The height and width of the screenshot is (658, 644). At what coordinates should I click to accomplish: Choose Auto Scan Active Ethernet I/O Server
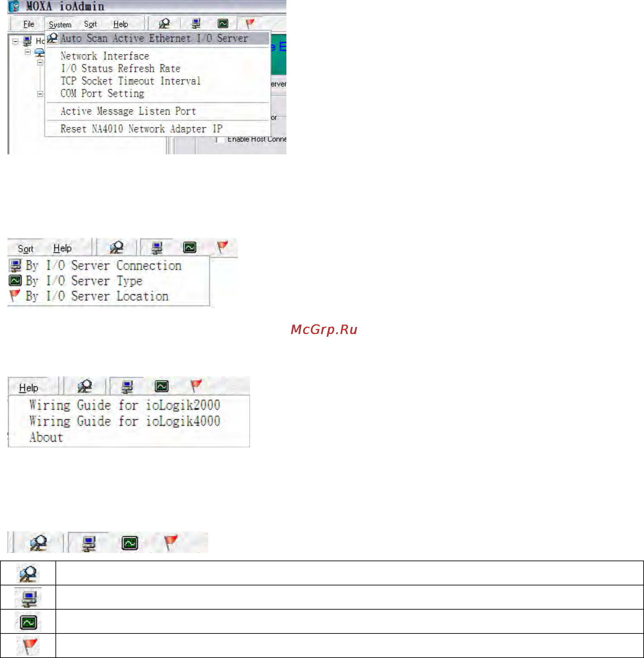[158, 38]
